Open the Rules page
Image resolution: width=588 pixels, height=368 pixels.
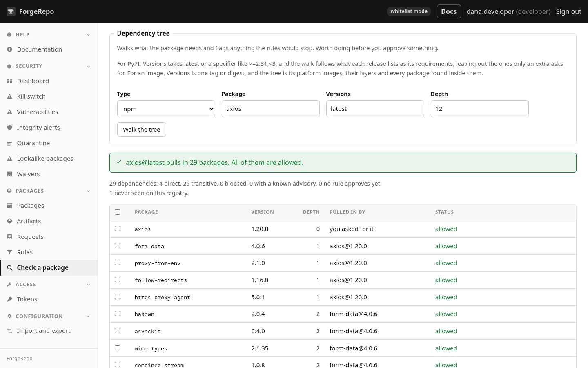49,252
